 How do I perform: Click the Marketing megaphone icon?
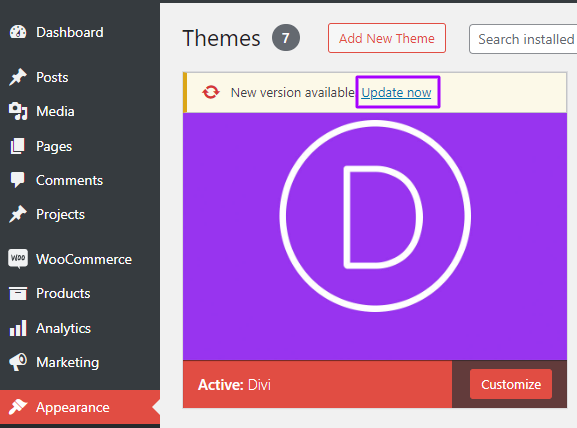point(18,362)
